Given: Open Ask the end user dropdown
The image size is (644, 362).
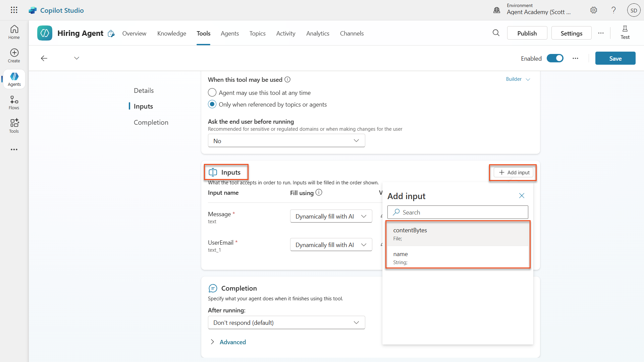Looking at the screenshot, I should [x=286, y=141].
